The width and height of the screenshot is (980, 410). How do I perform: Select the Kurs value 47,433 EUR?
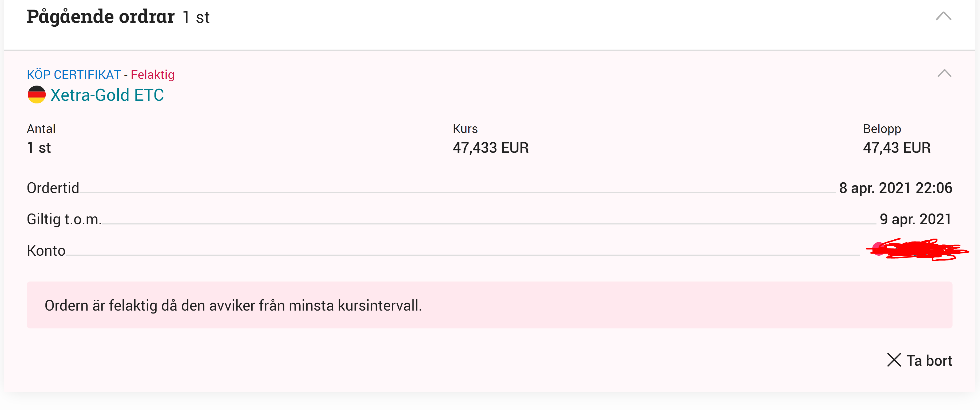(490, 147)
